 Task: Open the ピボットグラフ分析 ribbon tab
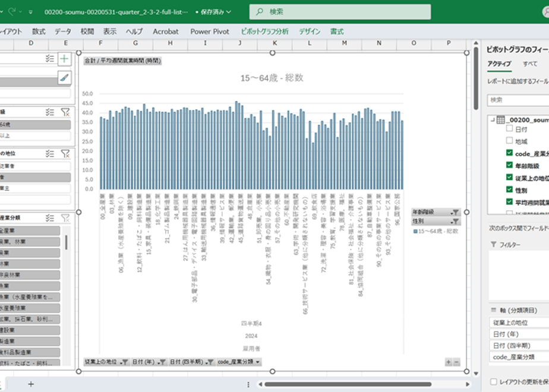pyautogui.click(x=265, y=31)
